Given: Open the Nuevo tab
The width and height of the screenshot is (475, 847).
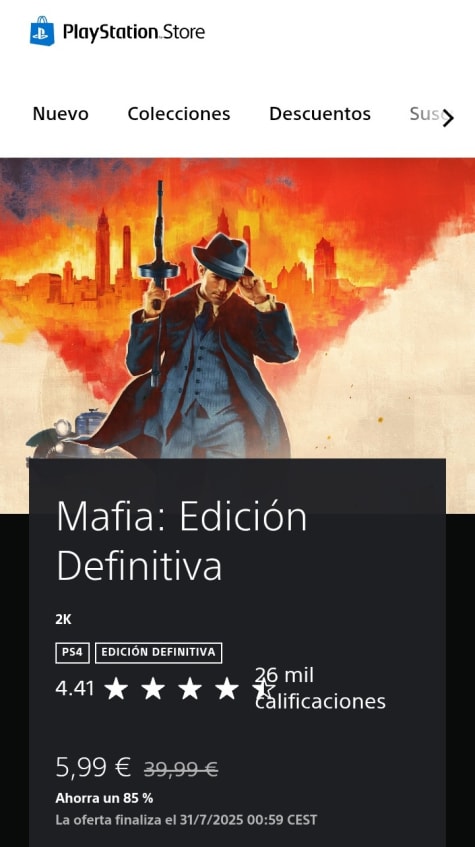Looking at the screenshot, I should point(61,114).
